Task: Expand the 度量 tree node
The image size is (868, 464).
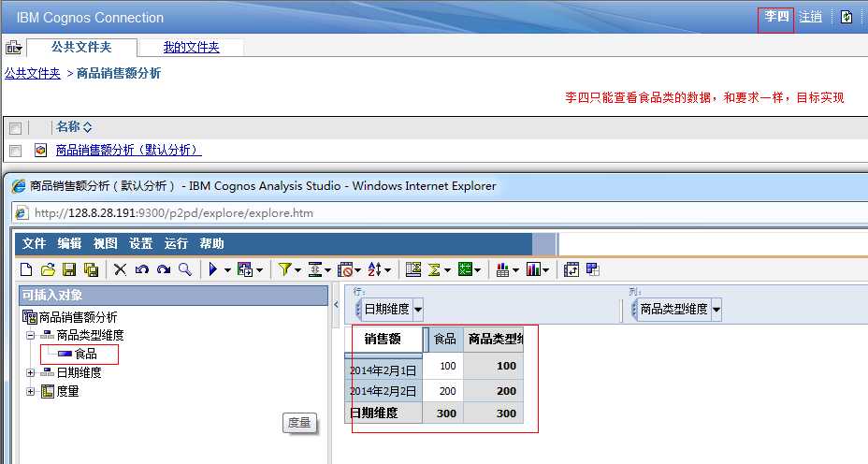Action: coord(31,391)
